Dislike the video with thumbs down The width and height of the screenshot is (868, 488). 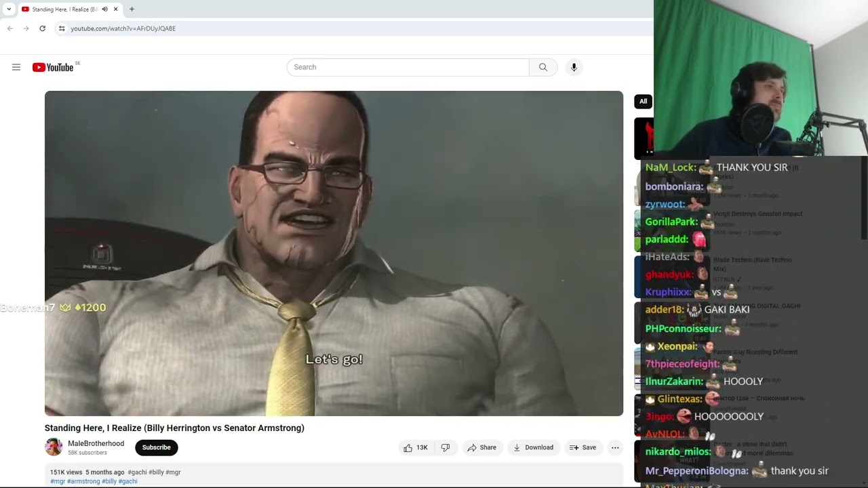[446, 447]
